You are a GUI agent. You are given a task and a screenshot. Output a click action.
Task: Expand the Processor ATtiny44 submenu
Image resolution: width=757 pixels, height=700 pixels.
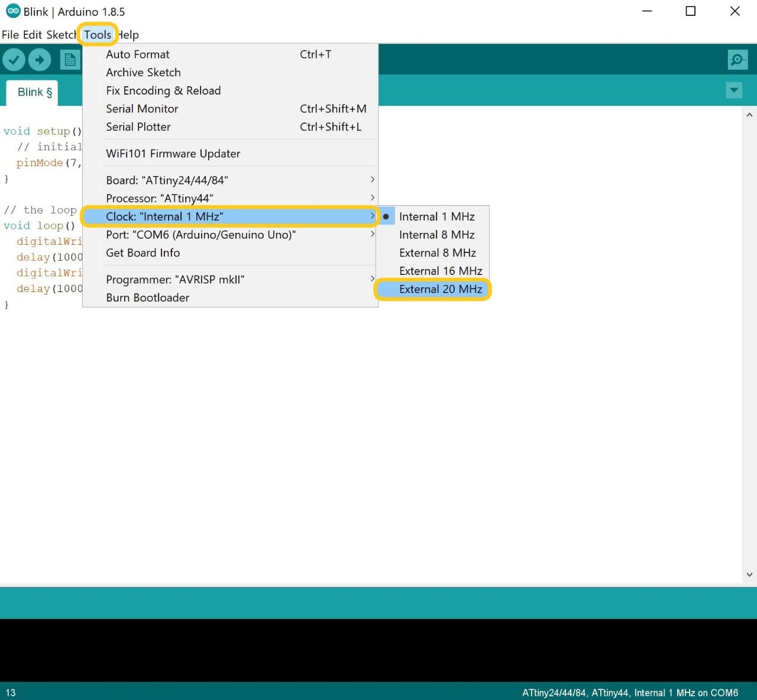229,199
